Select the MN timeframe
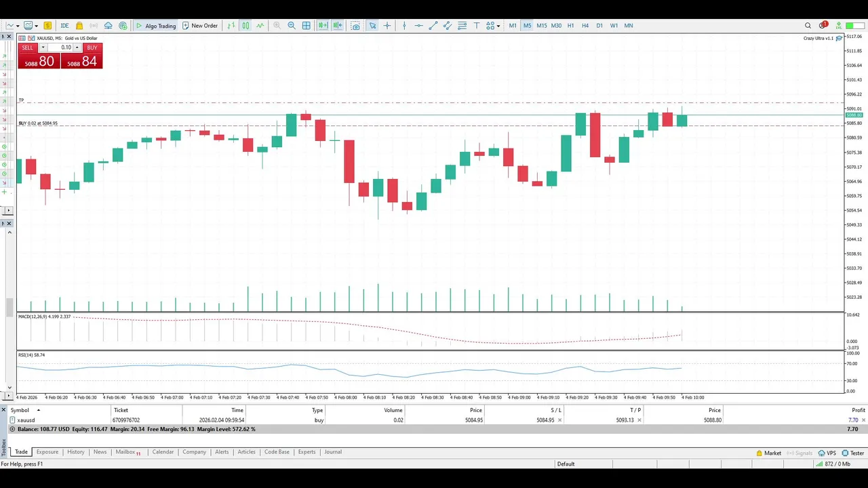 tap(629, 26)
